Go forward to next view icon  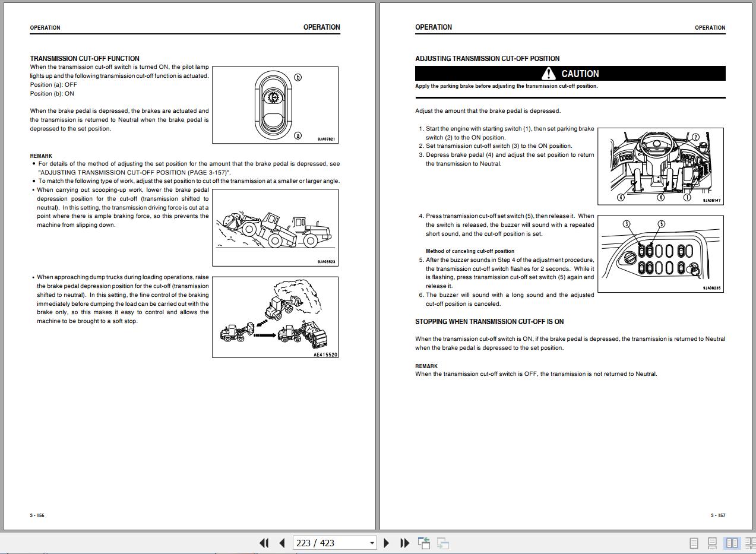click(x=443, y=543)
